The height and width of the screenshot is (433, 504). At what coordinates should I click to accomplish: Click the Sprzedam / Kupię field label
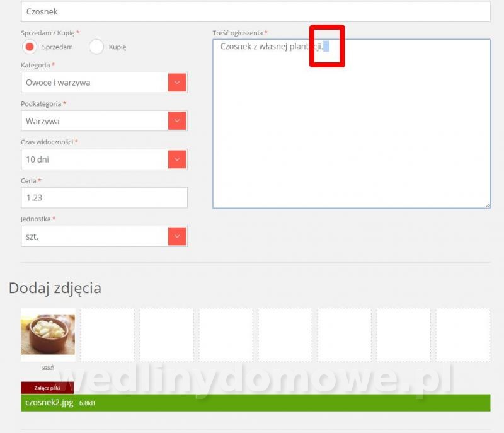tap(48, 33)
